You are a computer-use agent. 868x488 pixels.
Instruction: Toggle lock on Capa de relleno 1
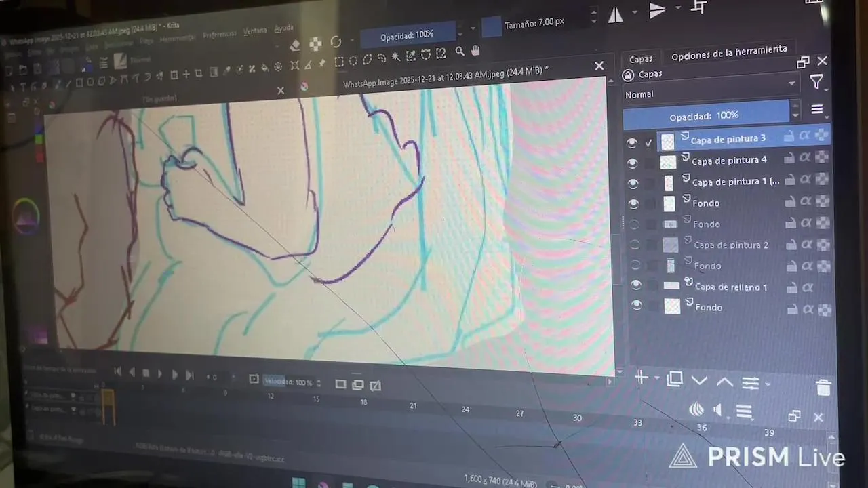791,288
